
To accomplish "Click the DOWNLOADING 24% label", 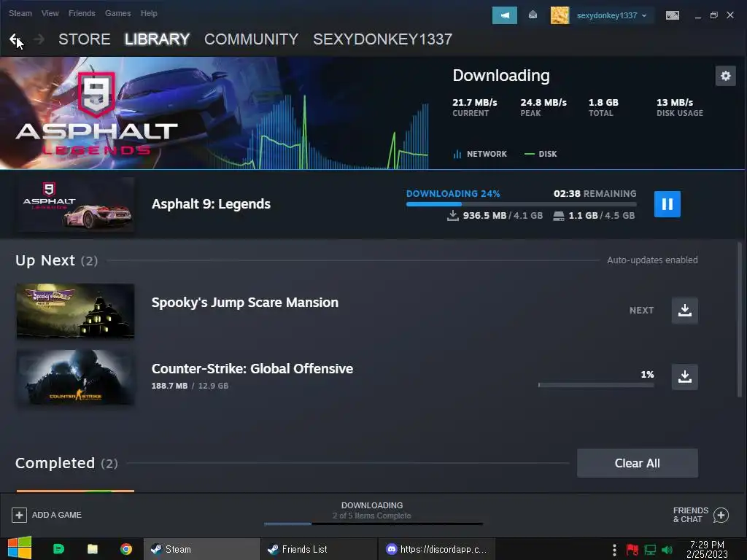I will [x=453, y=193].
